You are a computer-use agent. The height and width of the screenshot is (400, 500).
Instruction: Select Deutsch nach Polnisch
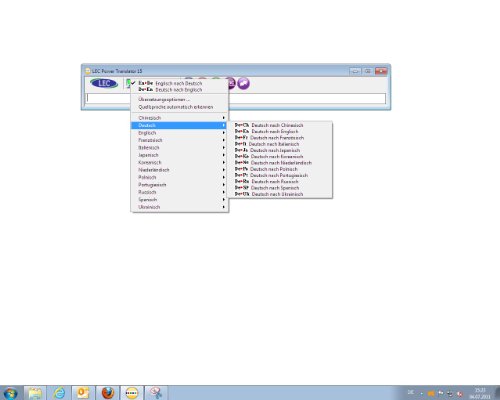coord(280,169)
